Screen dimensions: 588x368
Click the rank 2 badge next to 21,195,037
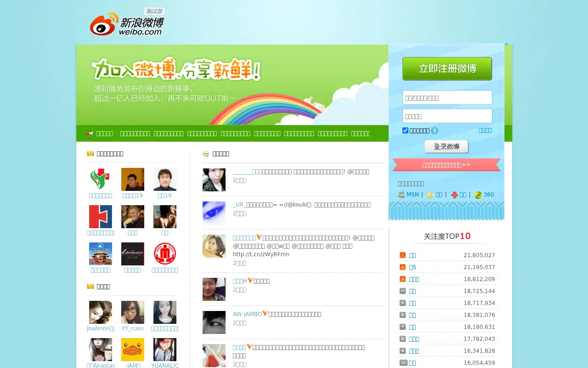click(x=402, y=267)
